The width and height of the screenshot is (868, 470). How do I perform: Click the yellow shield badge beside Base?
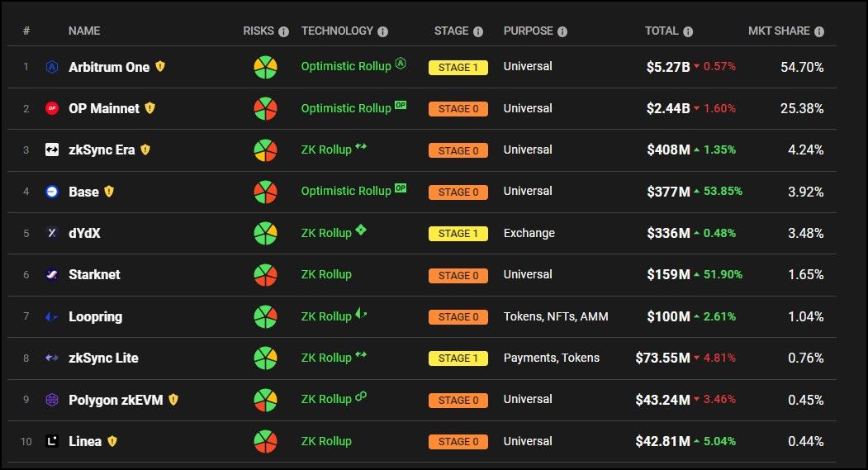109,192
